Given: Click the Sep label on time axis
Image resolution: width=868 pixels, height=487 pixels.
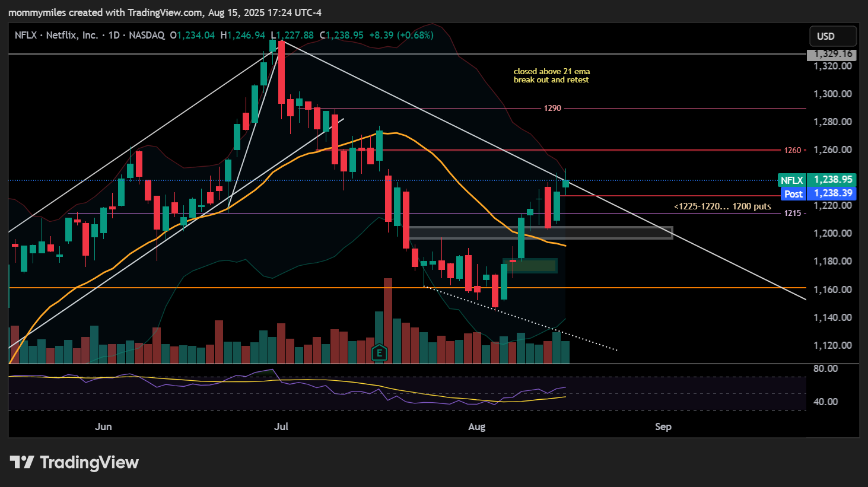Looking at the screenshot, I should pos(663,426).
